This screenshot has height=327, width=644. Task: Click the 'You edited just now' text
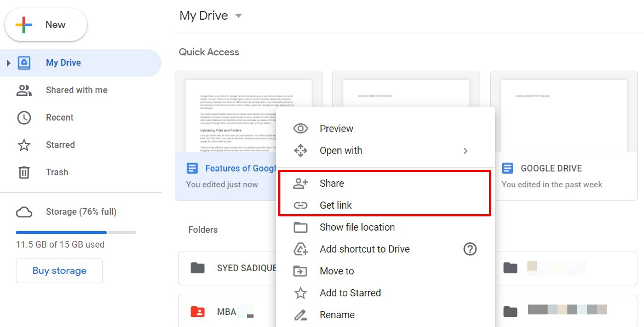click(x=222, y=185)
